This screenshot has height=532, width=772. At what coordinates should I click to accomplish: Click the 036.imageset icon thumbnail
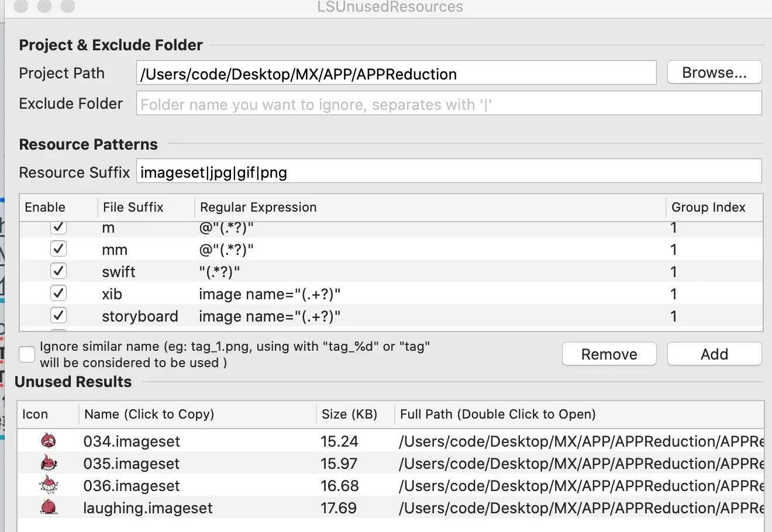tap(49, 485)
